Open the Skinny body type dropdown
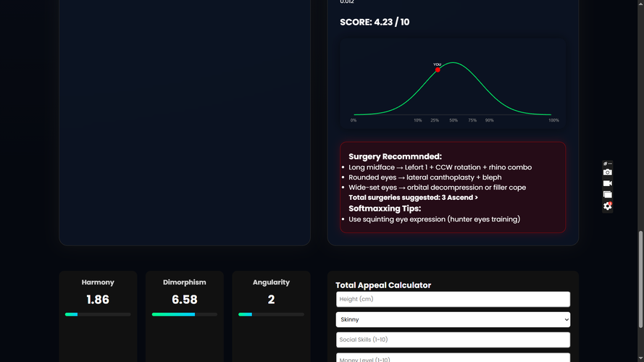Image resolution: width=644 pixels, height=362 pixels. click(453, 319)
